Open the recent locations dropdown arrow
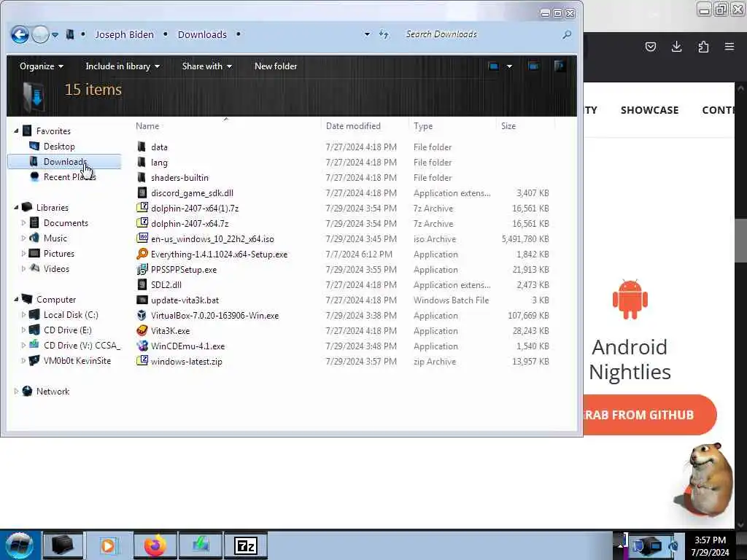 (55, 35)
